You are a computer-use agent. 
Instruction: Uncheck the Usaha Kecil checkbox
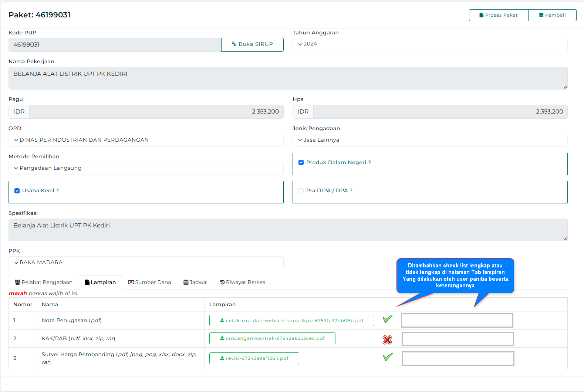[17, 191]
